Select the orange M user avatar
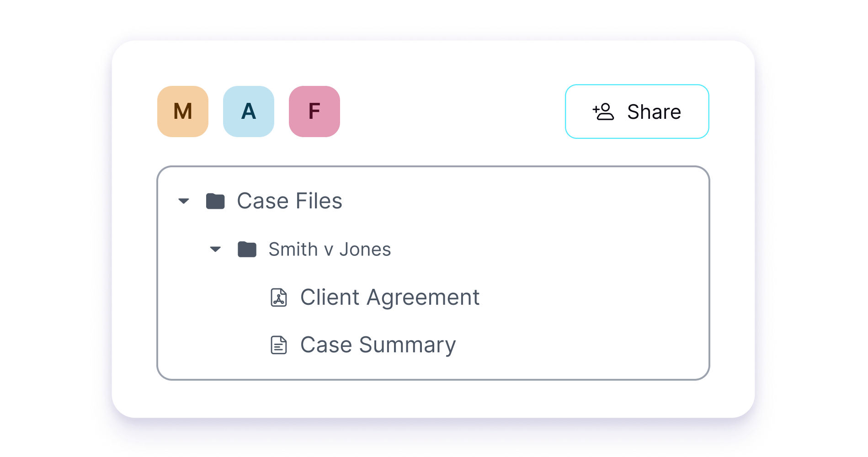 [x=183, y=112]
